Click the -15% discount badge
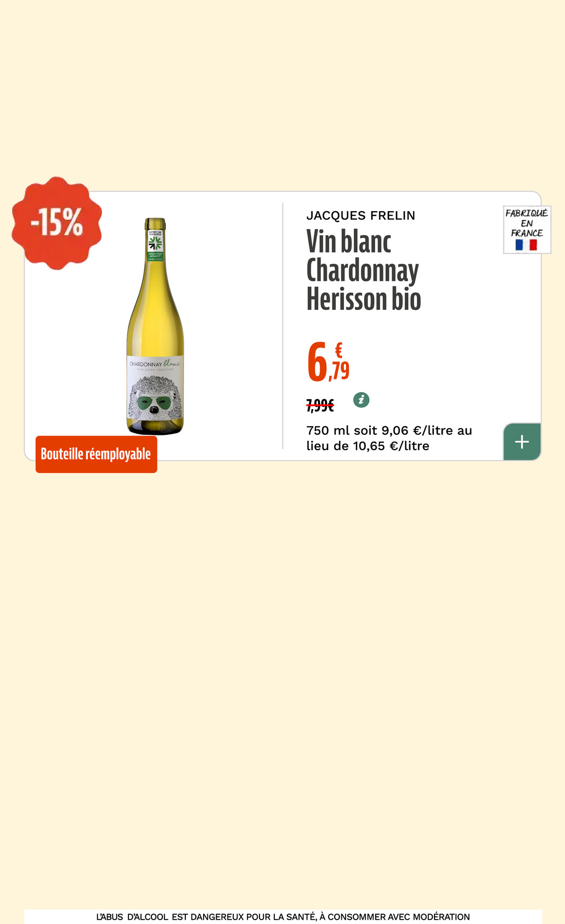 [56, 223]
